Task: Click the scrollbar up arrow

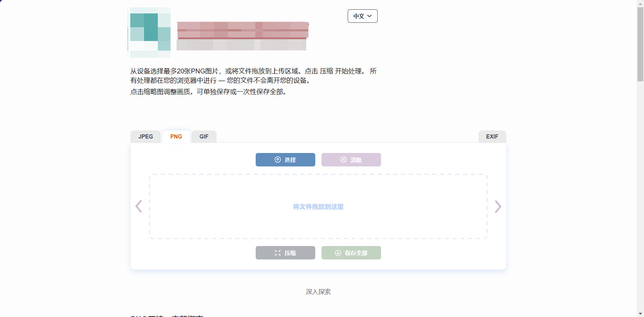Action: 640,3
